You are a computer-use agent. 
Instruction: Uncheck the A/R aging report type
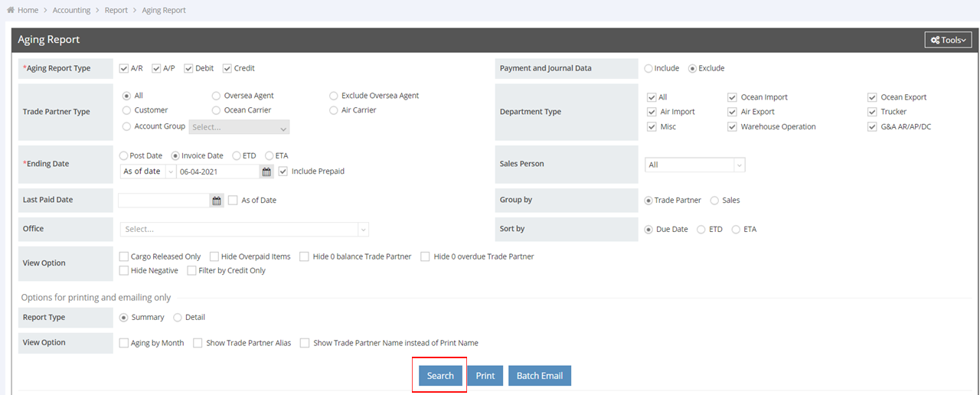click(x=124, y=68)
